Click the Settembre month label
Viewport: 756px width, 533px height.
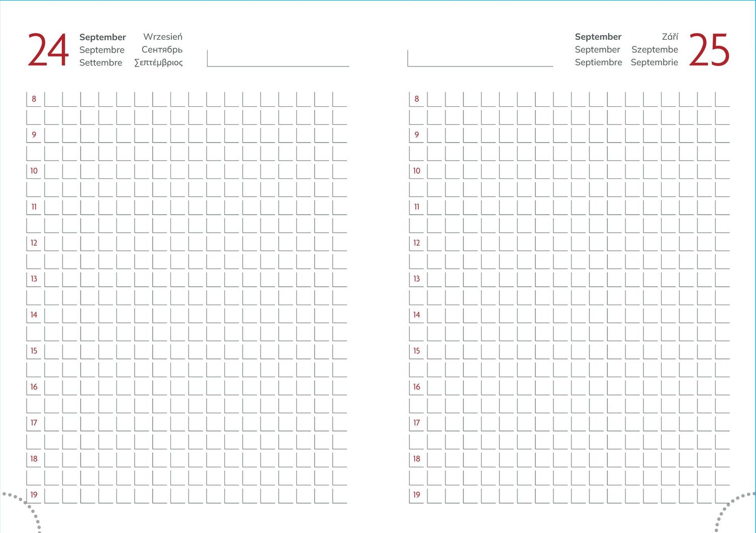coord(101,62)
